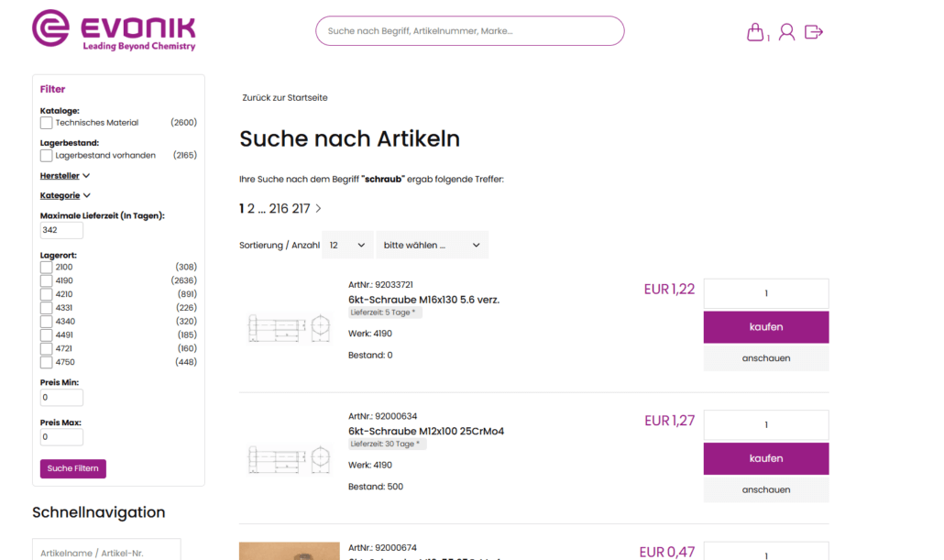944x560 pixels.
Task: Open the user account icon
Action: pyautogui.click(x=786, y=31)
